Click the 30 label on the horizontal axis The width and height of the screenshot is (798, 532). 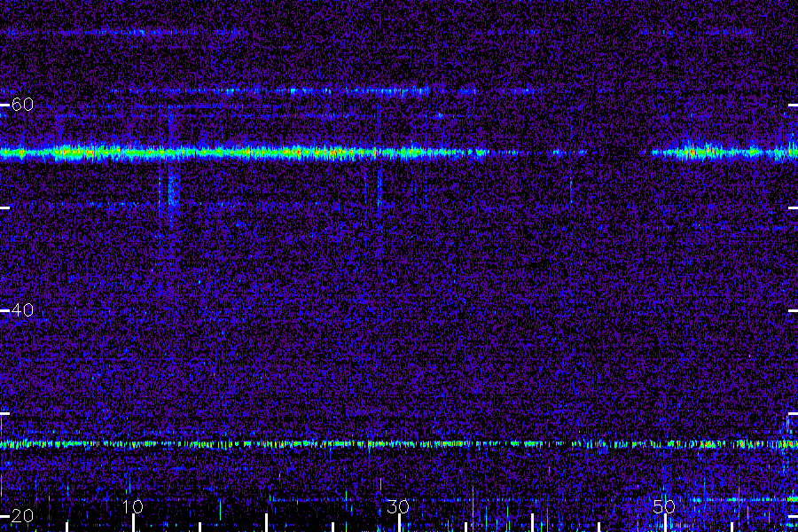pyautogui.click(x=398, y=506)
